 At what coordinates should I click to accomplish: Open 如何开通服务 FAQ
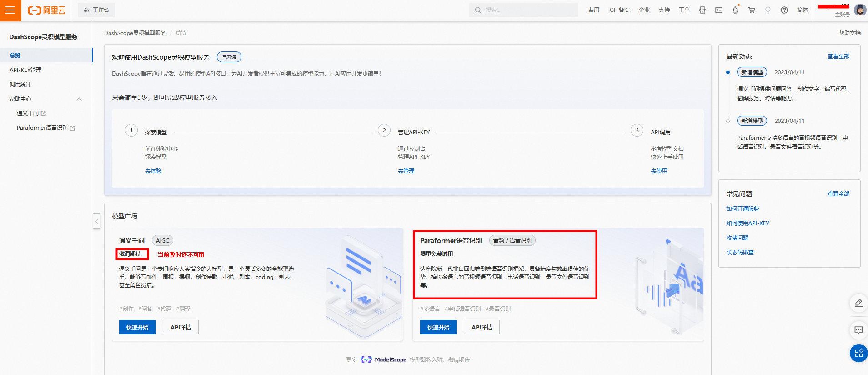[x=743, y=209]
